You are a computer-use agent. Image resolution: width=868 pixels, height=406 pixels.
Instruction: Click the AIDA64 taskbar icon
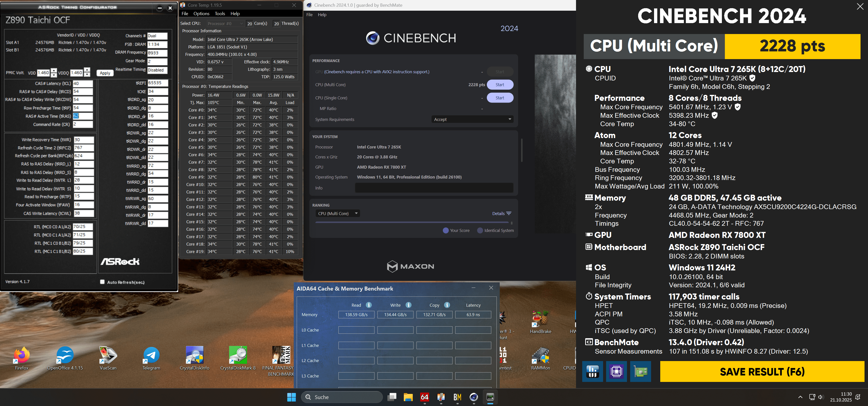point(425,397)
